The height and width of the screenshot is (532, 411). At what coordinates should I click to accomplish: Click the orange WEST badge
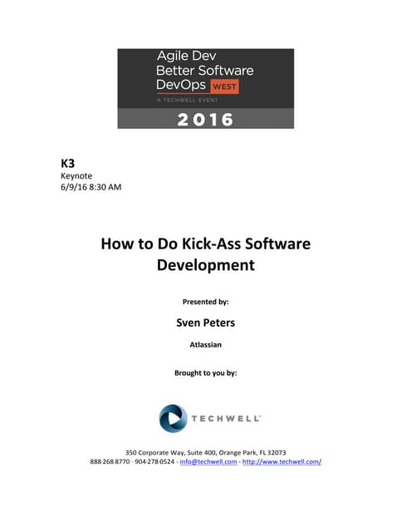[x=225, y=86]
